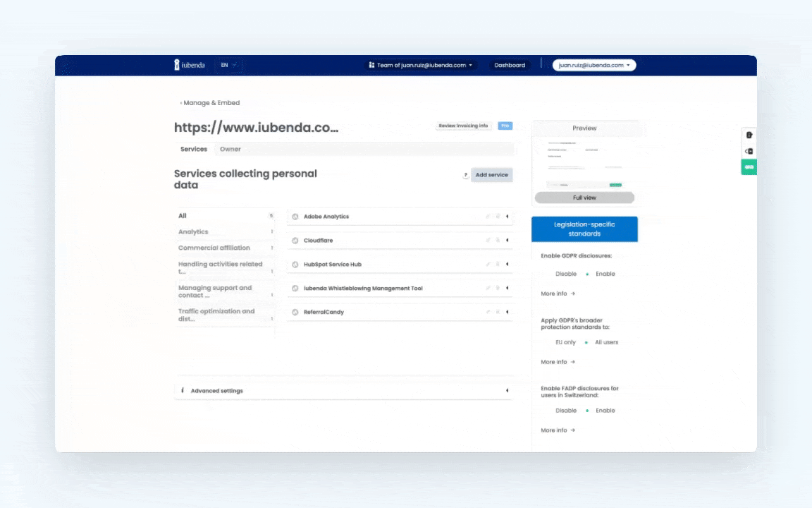Viewport: 812px width, 508px height.
Task: Choose EU only for GDPR protection standards
Action: pos(565,342)
